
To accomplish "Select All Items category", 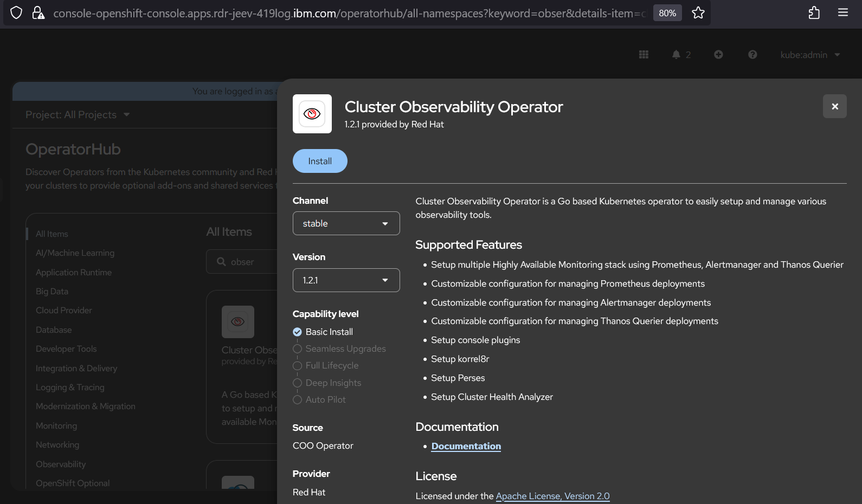I will (x=52, y=234).
